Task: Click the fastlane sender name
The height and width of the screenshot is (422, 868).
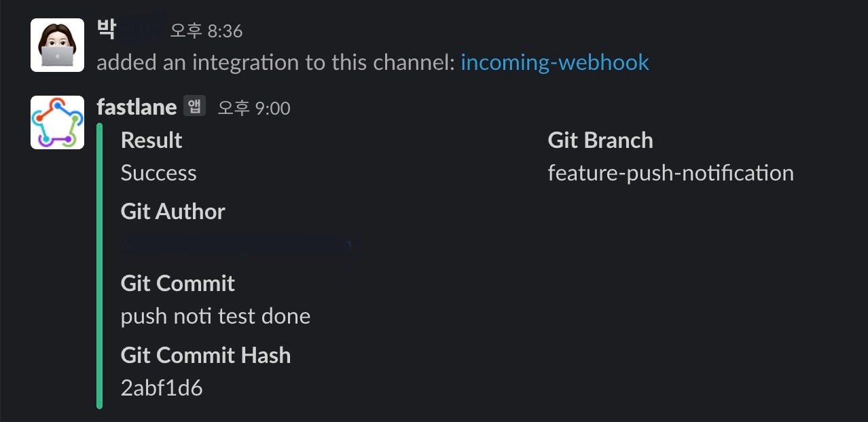Action: (137, 107)
